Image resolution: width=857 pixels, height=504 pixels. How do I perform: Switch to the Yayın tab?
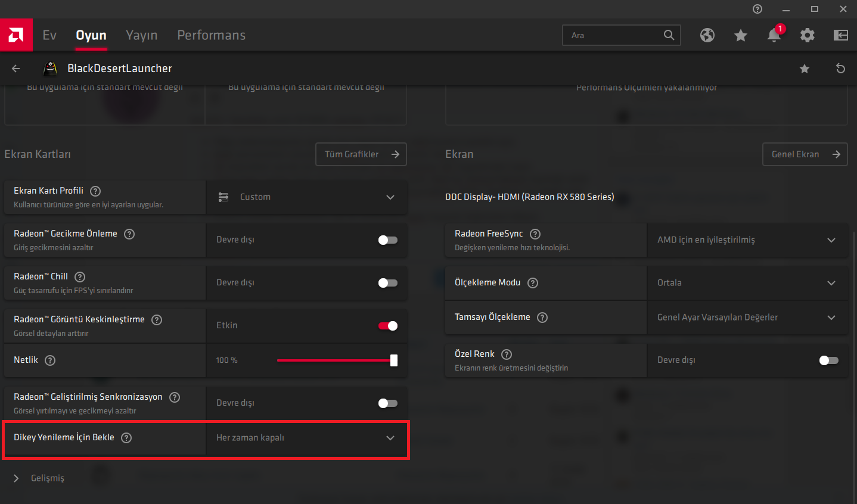142,35
